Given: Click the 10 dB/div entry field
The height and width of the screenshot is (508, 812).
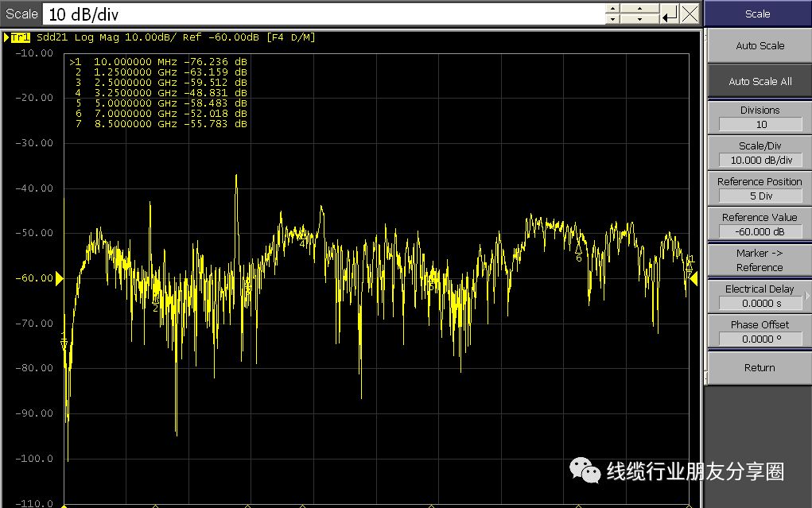Looking at the screenshot, I should [324, 14].
